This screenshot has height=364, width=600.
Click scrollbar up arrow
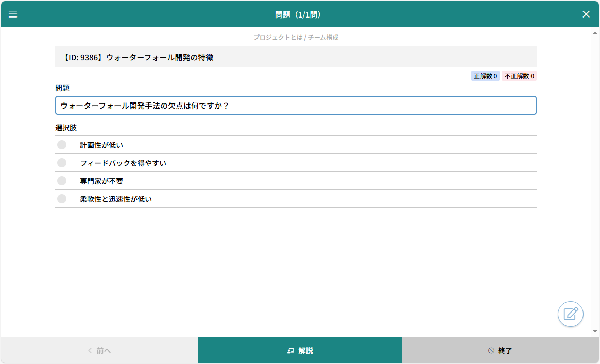[595, 33]
